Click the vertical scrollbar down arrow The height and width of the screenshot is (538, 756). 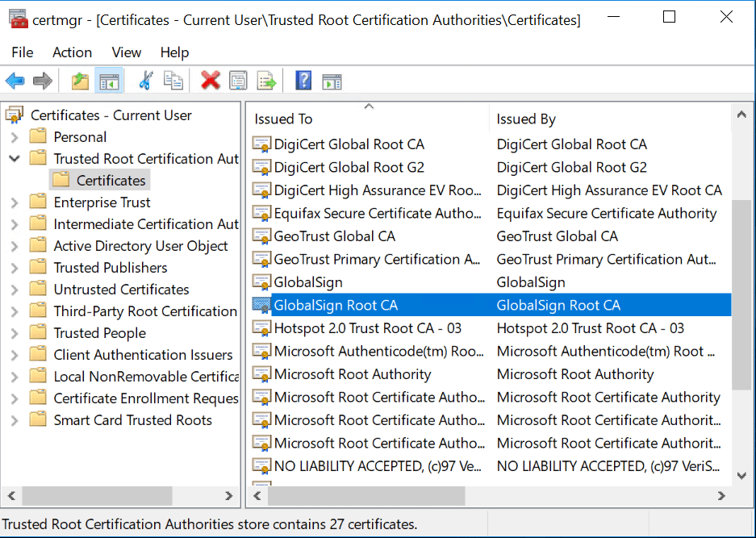click(x=741, y=475)
